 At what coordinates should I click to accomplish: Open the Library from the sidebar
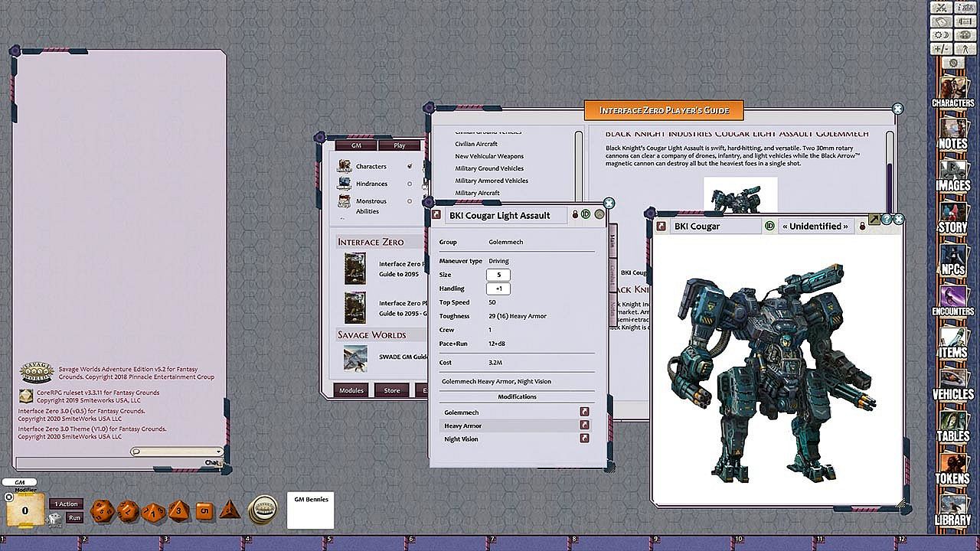point(952,510)
